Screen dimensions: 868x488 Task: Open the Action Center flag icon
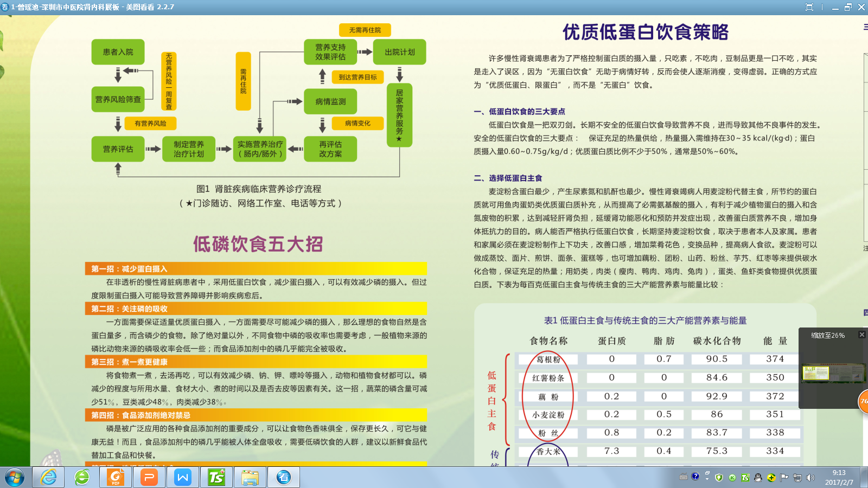(x=784, y=478)
